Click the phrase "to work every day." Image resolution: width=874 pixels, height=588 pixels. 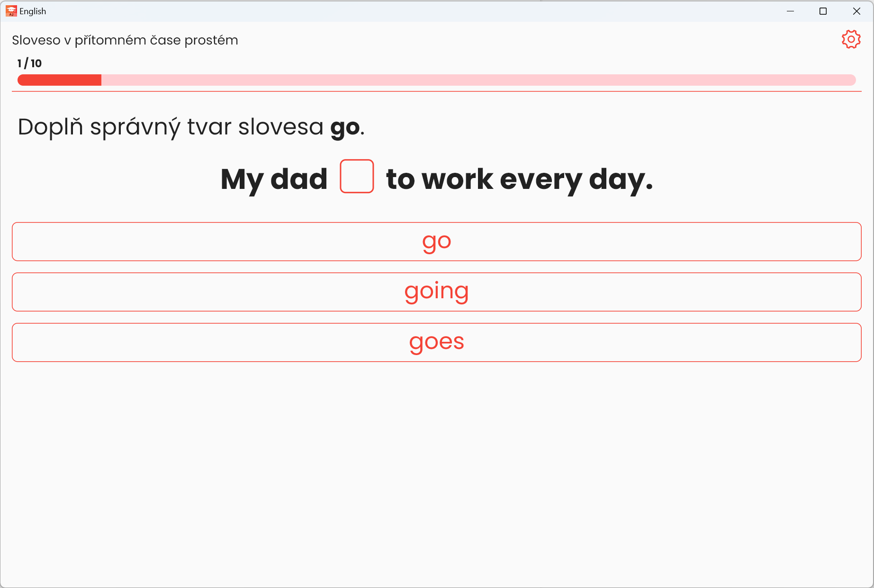click(519, 179)
